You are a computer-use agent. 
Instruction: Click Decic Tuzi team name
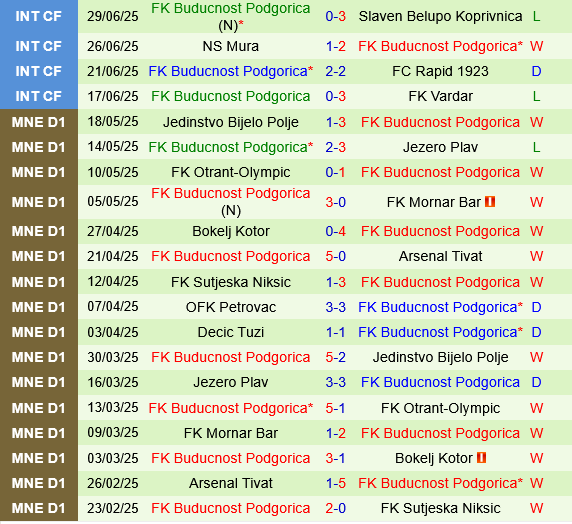click(x=231, y=332)
